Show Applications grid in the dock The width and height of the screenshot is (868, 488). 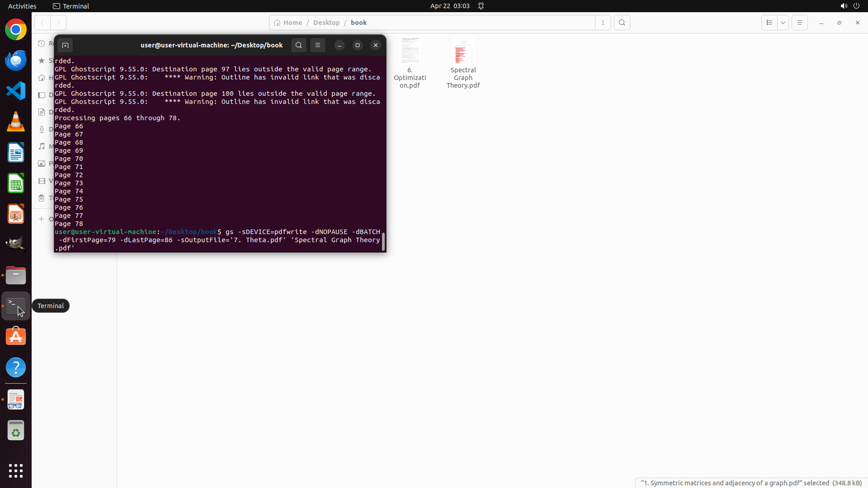[16, 470]
